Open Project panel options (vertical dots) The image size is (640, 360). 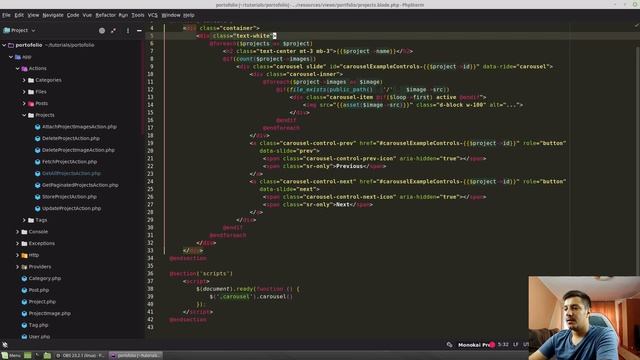click(x=128, y=31)
